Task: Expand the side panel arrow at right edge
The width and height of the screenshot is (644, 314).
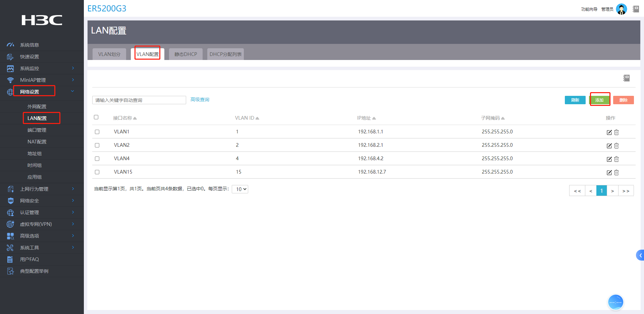Action: click(640, 255)
